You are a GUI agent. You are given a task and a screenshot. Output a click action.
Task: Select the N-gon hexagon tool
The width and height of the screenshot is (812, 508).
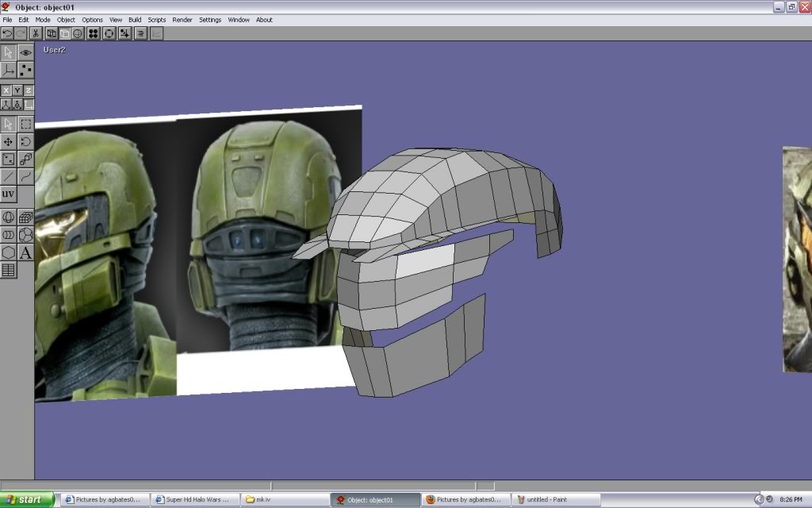point(8,252)
